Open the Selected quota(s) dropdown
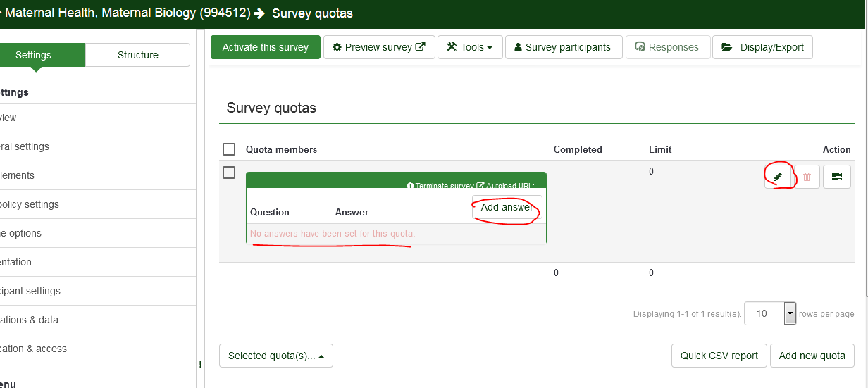The width and height of the screenshot is (868, 388). 275,356
